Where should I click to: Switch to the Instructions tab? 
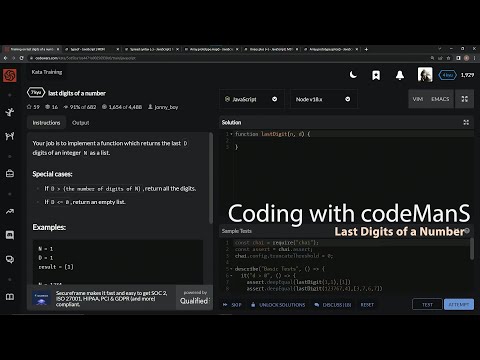tap(46, 123)
